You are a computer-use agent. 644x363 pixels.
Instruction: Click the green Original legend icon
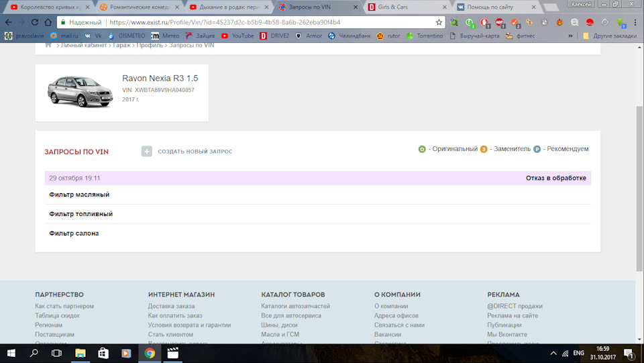[x=422, y=149]
